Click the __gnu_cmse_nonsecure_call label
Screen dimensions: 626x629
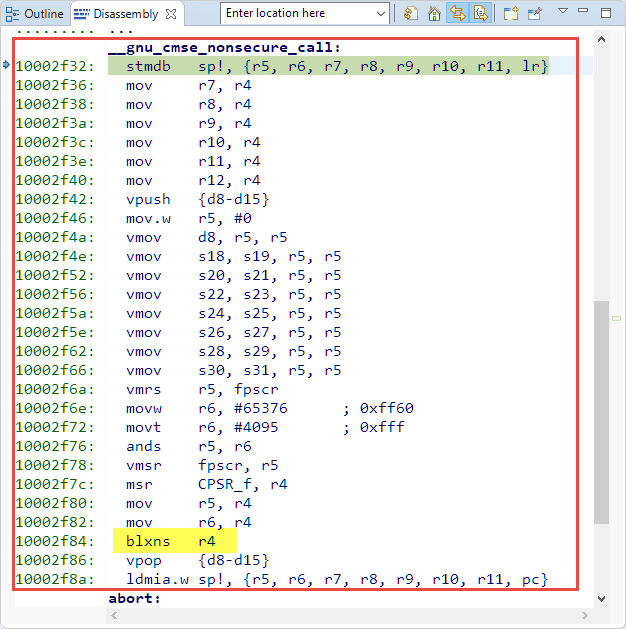pyautogui.click(x=224, y=47)
